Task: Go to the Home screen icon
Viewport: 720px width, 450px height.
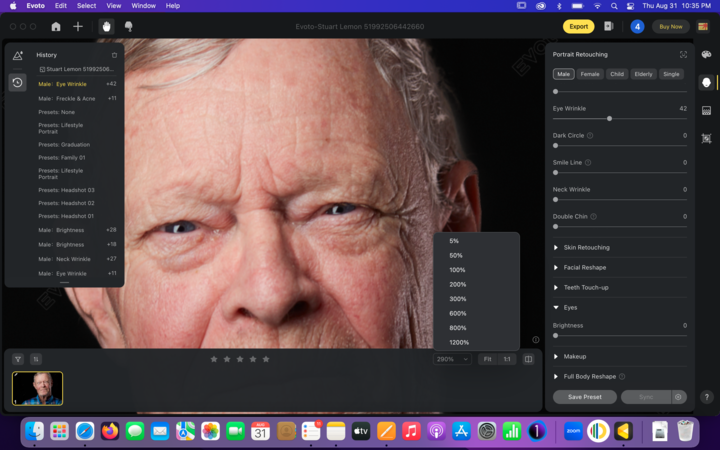Action: click(56, 26)
